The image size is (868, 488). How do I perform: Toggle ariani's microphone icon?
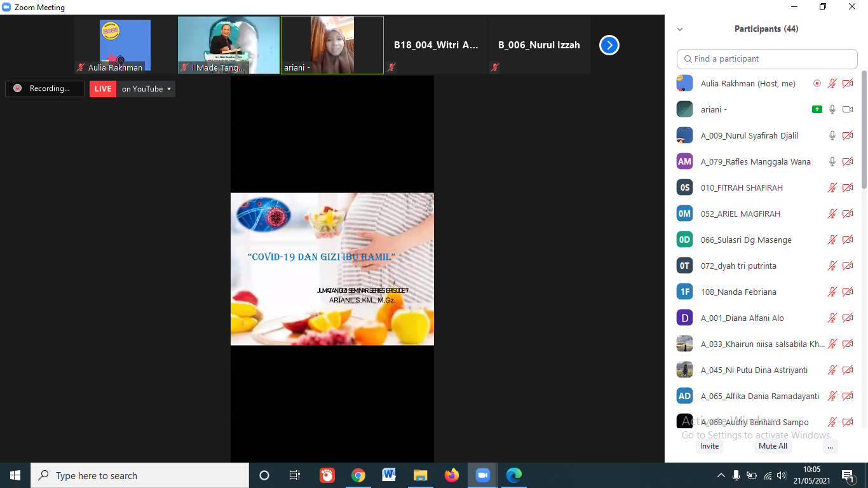click(x=832, y=109)
